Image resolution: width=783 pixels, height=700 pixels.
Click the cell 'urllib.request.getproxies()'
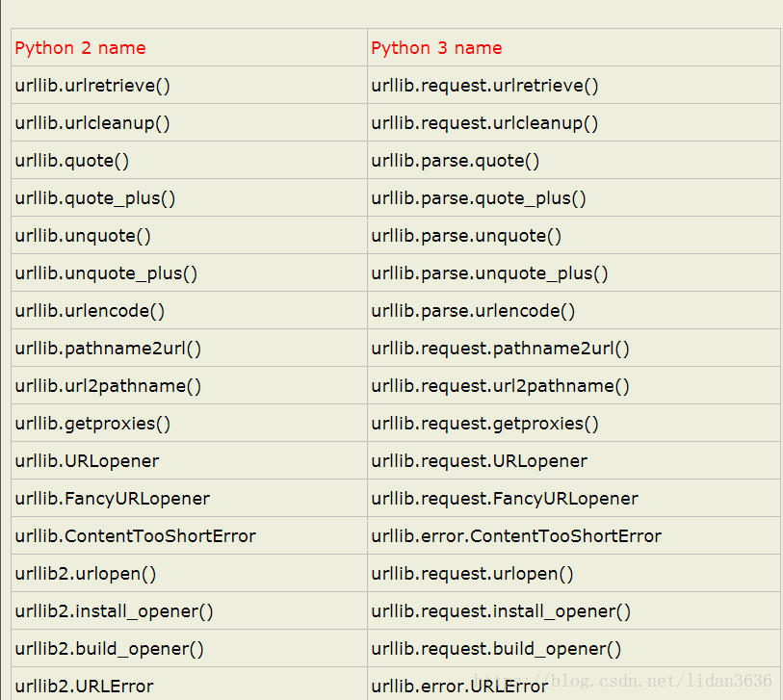[x=574, y=423]
